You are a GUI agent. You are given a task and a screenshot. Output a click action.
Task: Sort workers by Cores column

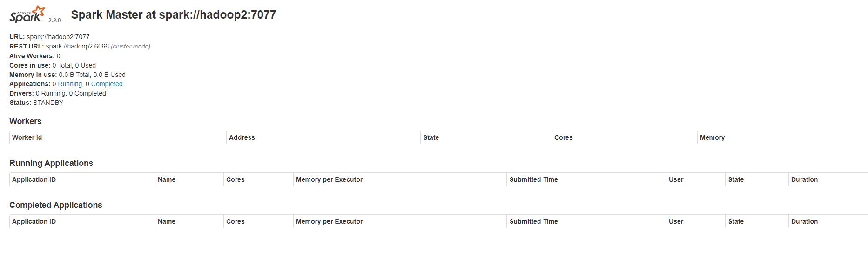[x=563, y=137]
